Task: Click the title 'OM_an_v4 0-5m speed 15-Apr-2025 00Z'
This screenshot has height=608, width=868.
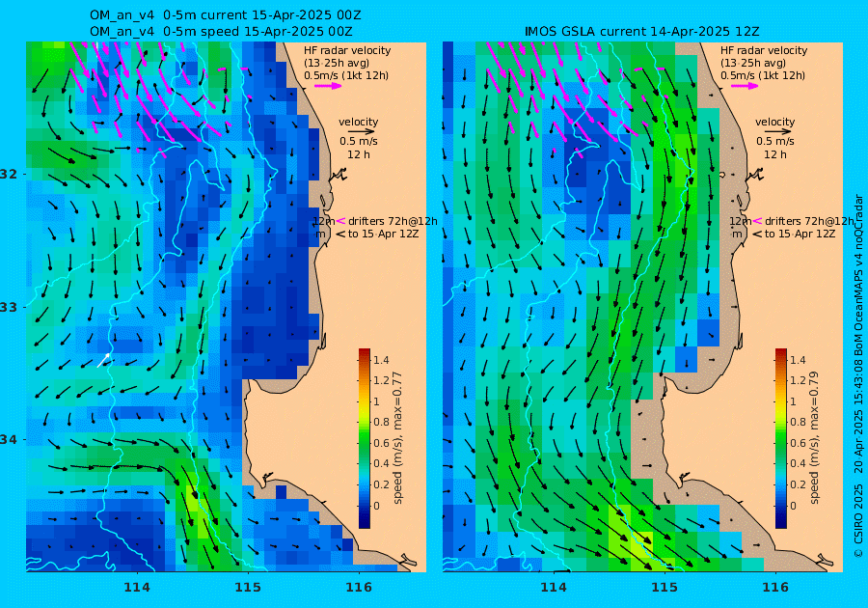Action: click(x=221, y=32)
